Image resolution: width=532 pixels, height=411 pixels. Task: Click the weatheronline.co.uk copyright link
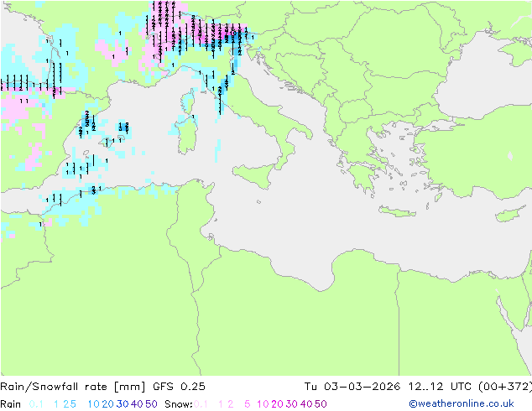point(462,403)
